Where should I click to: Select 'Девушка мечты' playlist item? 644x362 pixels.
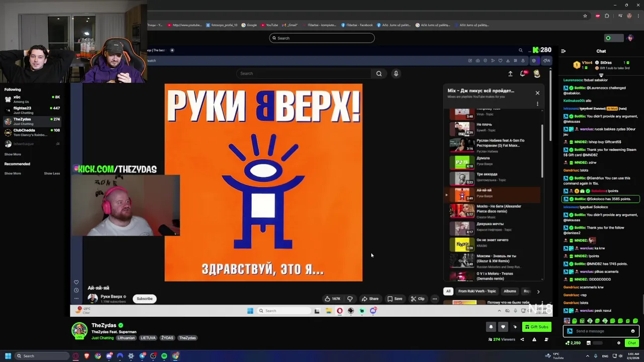pyautogui.click(x=493, y=227)
